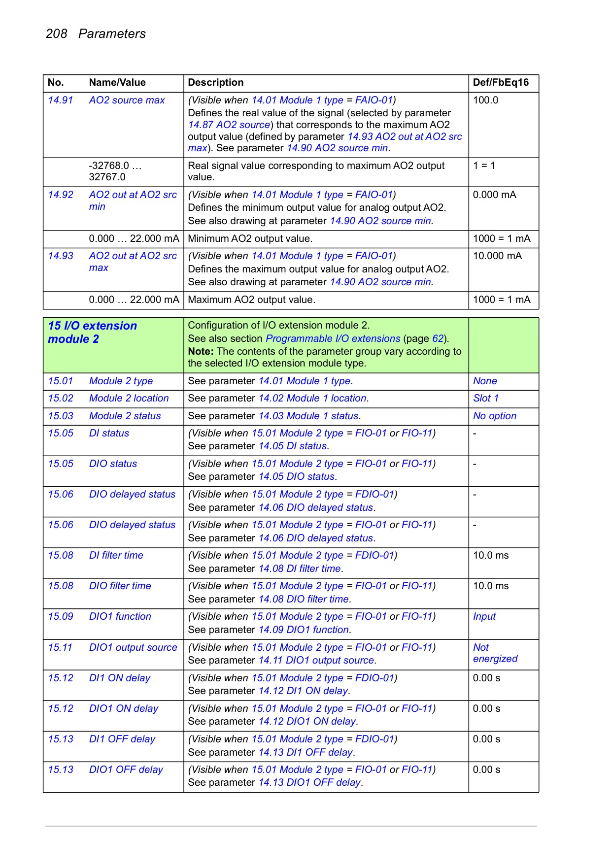The image size is (611, 868).
Task: Follow the 14.87 AO2 source reference
Action: 229,125
